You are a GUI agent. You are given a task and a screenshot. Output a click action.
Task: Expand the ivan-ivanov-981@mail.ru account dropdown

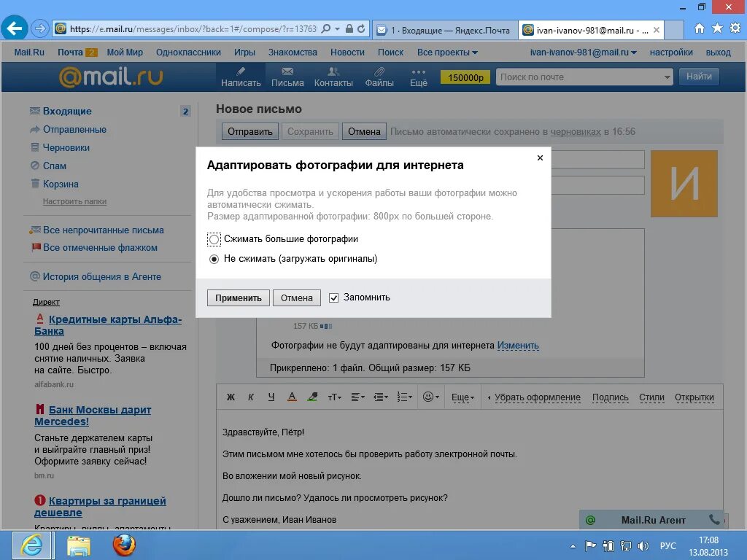583,52
